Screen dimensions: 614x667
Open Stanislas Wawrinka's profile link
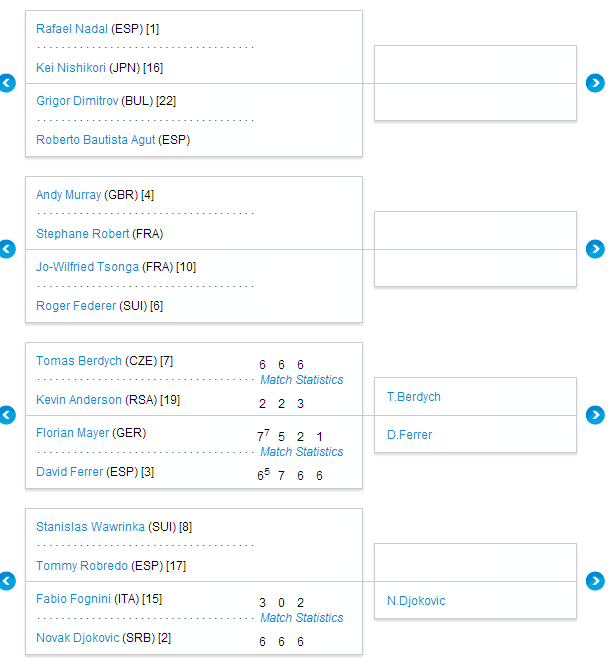(89, 527)
